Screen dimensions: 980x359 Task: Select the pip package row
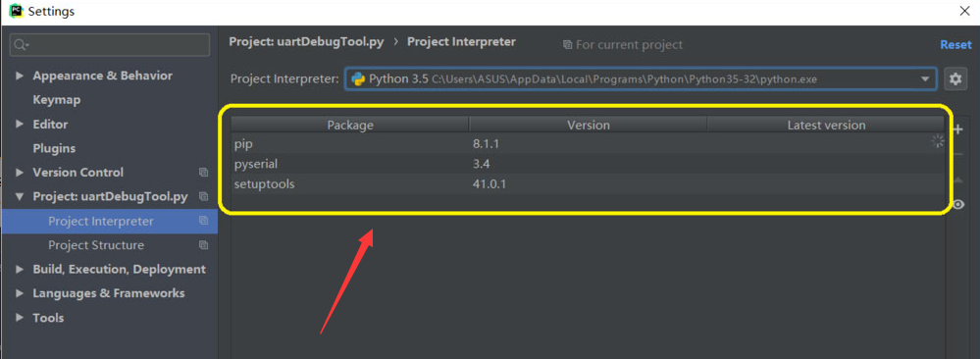click(x=588, y=144)
